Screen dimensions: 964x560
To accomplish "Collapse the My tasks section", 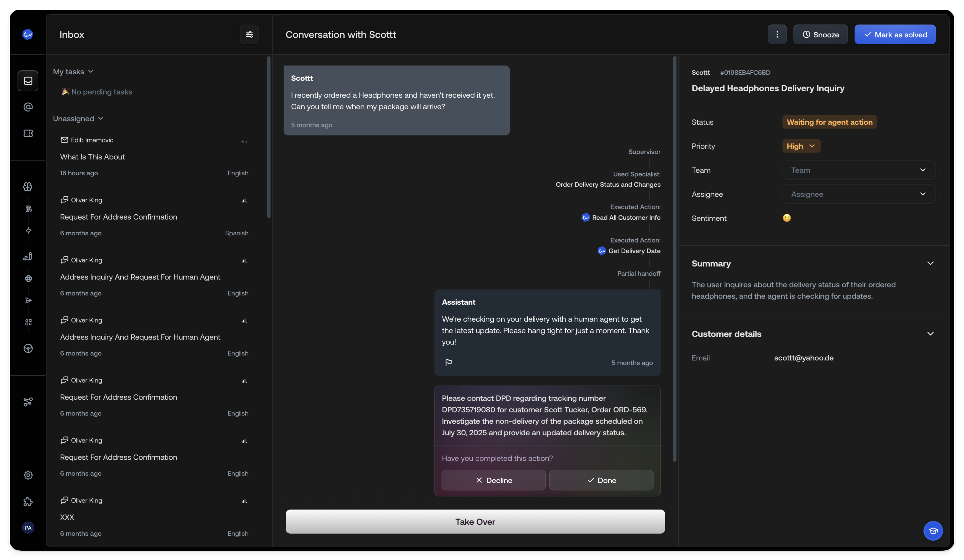I will click(x=91, y=71).
